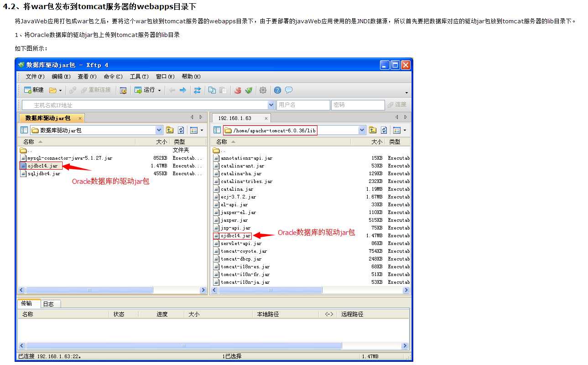Click the 重新连接 reconnect toolbar button

pos(96,90)
